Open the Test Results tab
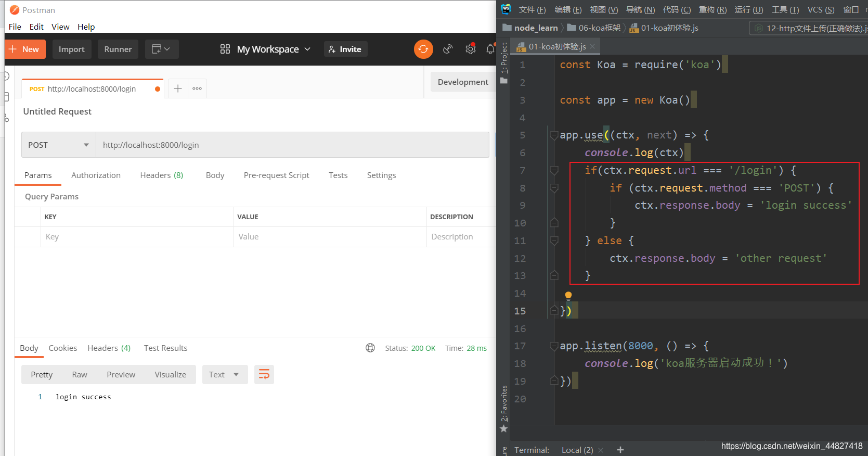Viewport: 868px width, 456px height. (x=165, y=348)
